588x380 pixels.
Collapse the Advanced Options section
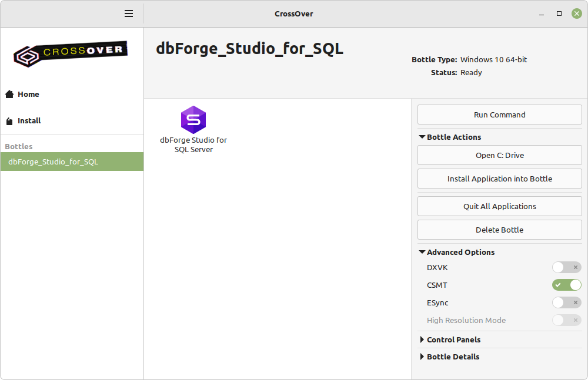tap(422, 253)
